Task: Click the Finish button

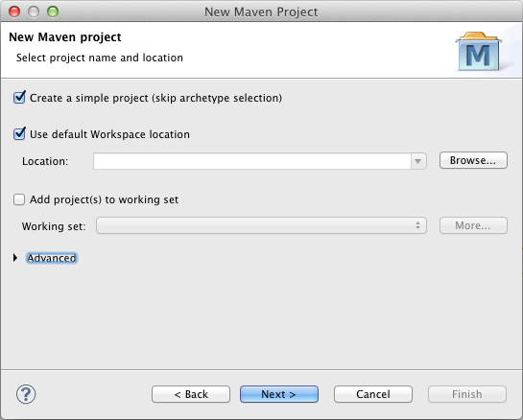Action: (x=467, y=394)
